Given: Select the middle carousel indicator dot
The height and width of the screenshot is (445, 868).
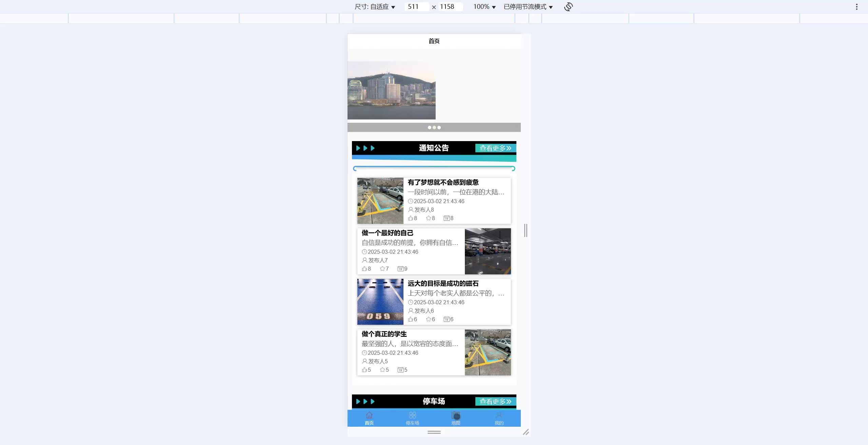Looking at the screenshot, I should pos(434,128).
